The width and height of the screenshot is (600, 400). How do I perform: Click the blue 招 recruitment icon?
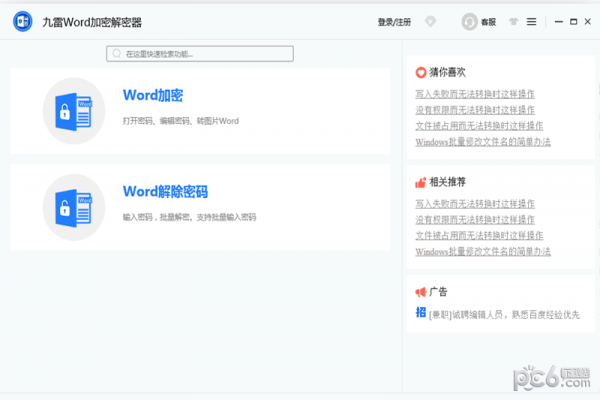coord(421,312)
